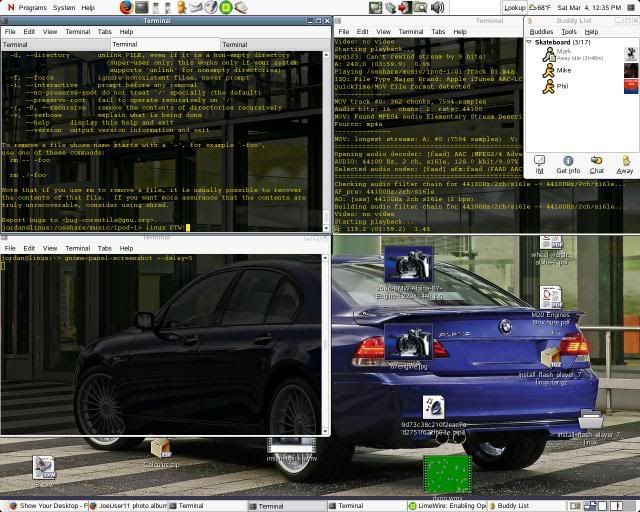
Task: Select the M20 Engines PDF desktop icon
Action: pos(551,305)
